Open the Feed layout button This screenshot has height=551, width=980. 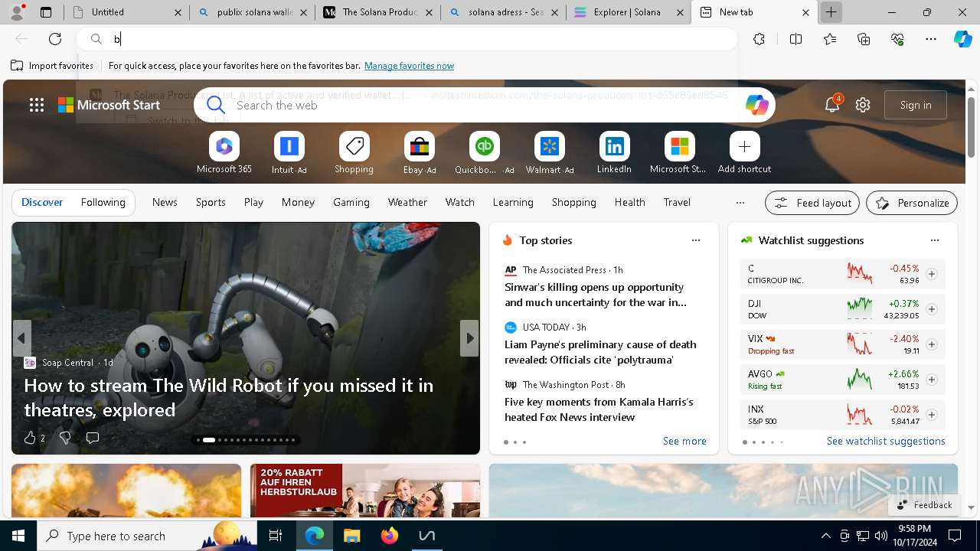click(x=812, y=203)
